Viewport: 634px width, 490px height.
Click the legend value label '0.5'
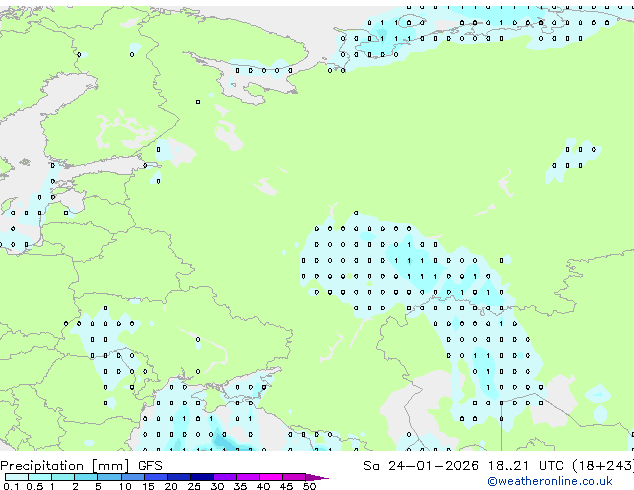click(x=35, y=486)
